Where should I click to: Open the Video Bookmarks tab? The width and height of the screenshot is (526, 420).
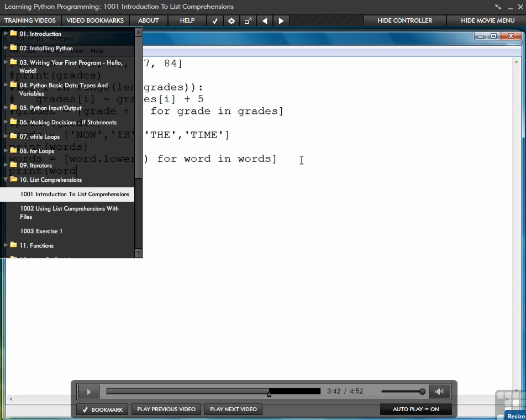(96, 20)
